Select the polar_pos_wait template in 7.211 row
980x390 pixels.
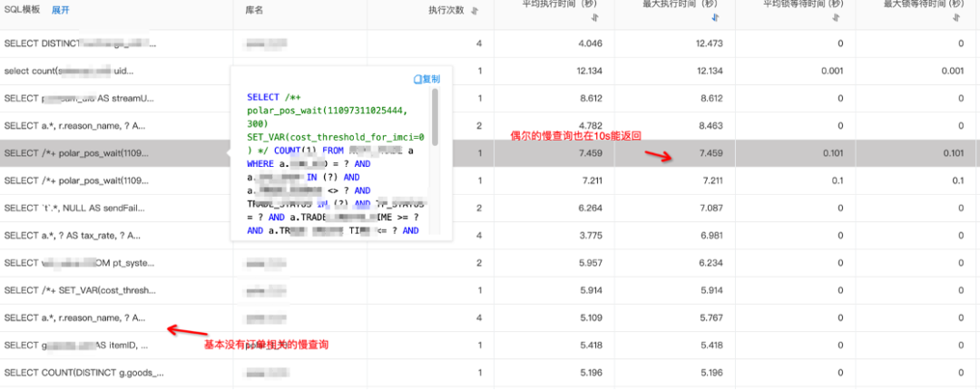pos(76,180)
